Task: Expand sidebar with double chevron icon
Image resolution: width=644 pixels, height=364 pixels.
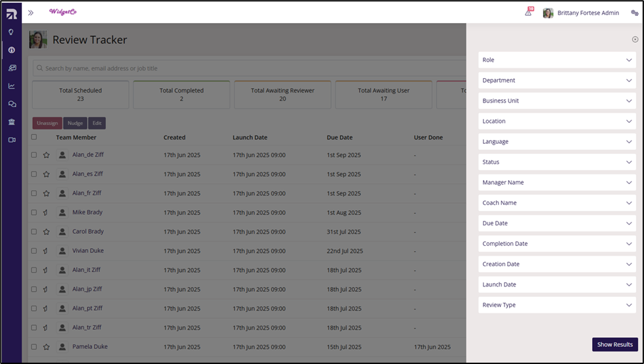Action: [31, 12]
